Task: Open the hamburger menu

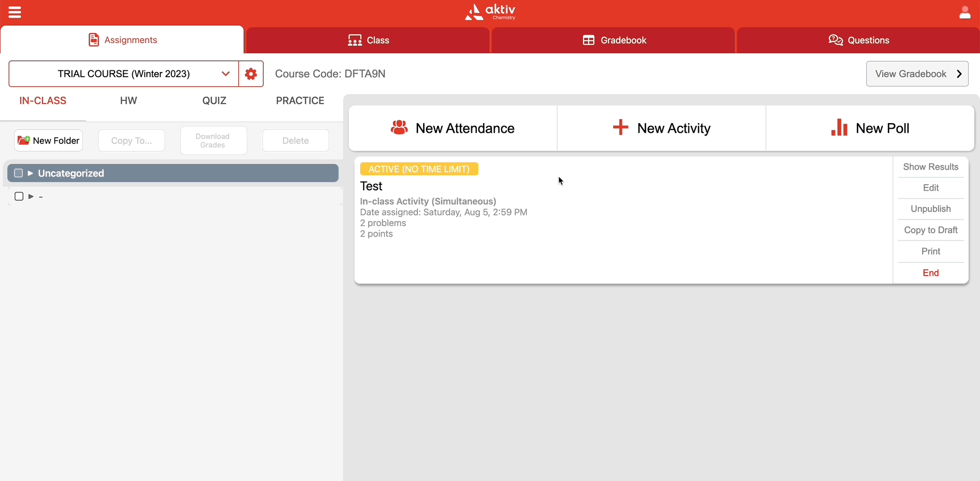Action: [15, 12]
